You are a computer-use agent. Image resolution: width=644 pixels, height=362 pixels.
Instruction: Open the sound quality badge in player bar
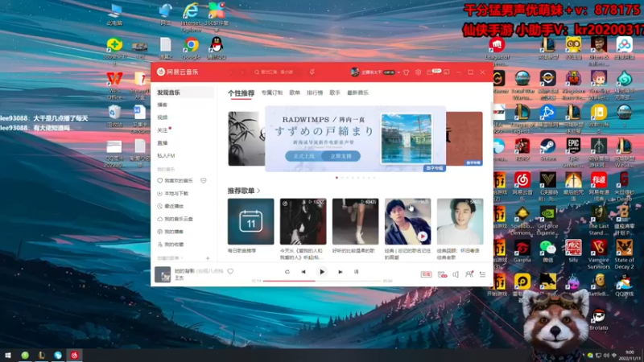[x=426, y=274]
